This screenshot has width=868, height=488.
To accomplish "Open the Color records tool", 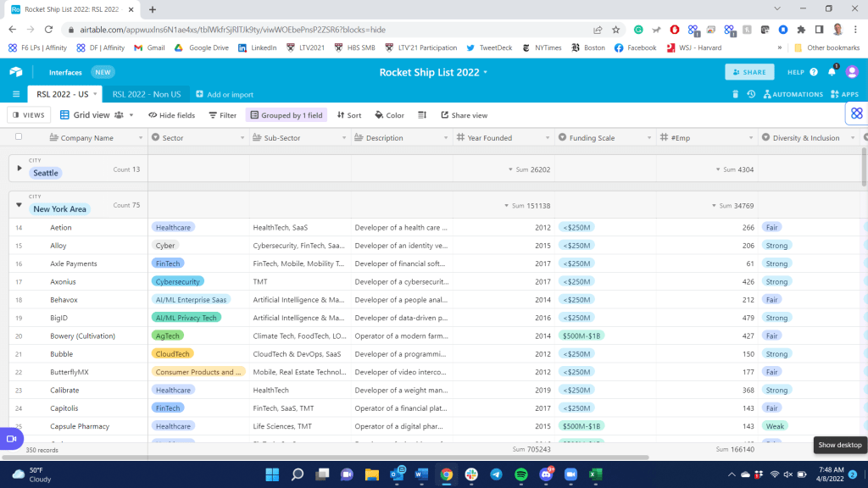I will pyautogui.click(x=389, y=115).
